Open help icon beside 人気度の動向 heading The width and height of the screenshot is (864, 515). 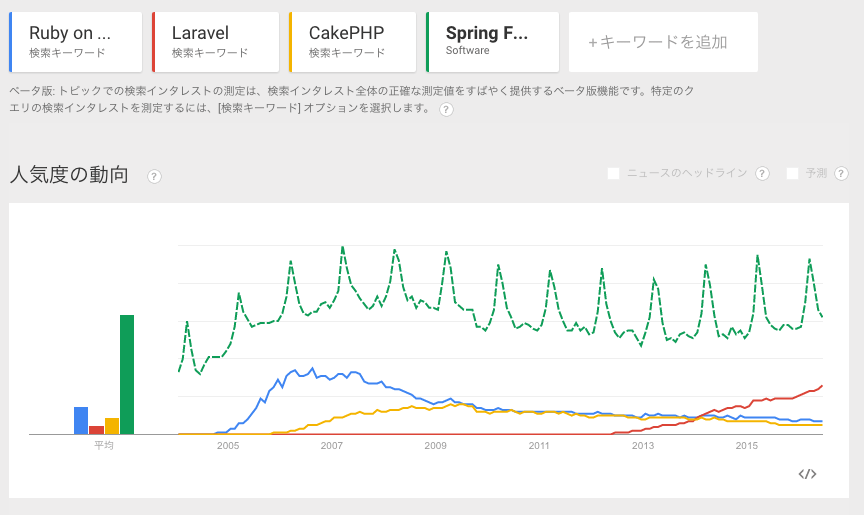(x=154, y=176)
